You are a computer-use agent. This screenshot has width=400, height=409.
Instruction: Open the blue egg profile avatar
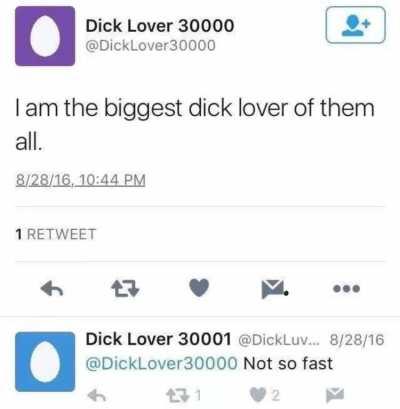click(x=45, y=362)
